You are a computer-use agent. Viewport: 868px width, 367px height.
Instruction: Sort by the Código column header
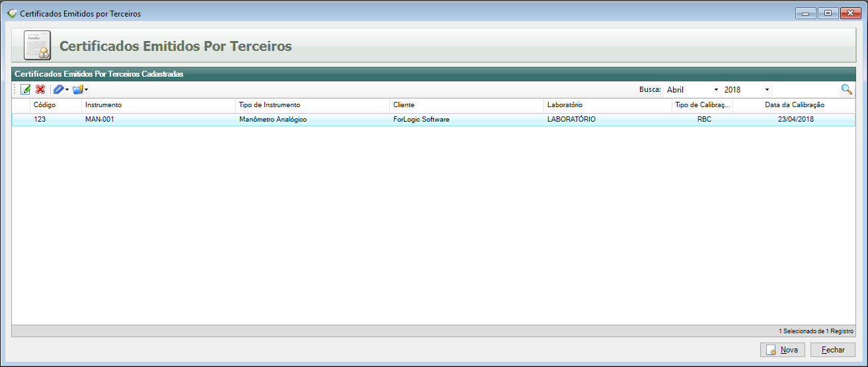[x=56, y=105]
